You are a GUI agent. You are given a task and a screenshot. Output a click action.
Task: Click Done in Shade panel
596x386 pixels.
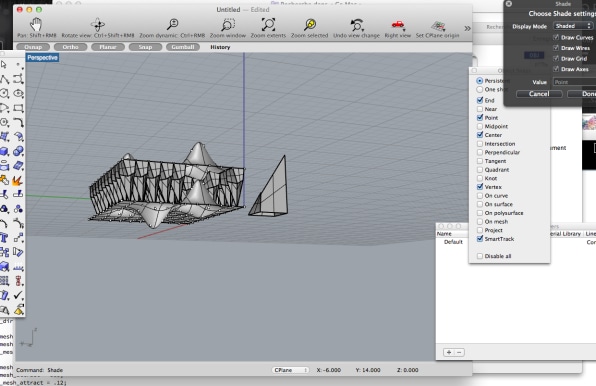tap(583, 94)
